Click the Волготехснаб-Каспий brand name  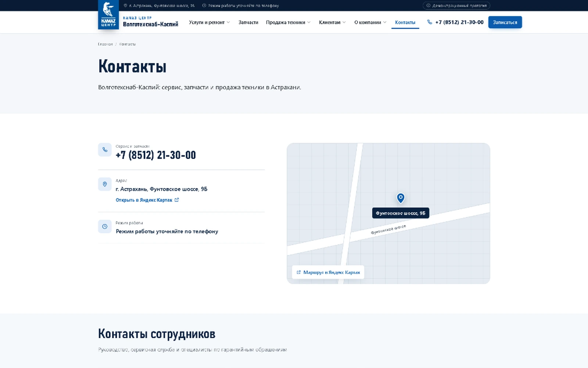[x=151, y=24]
